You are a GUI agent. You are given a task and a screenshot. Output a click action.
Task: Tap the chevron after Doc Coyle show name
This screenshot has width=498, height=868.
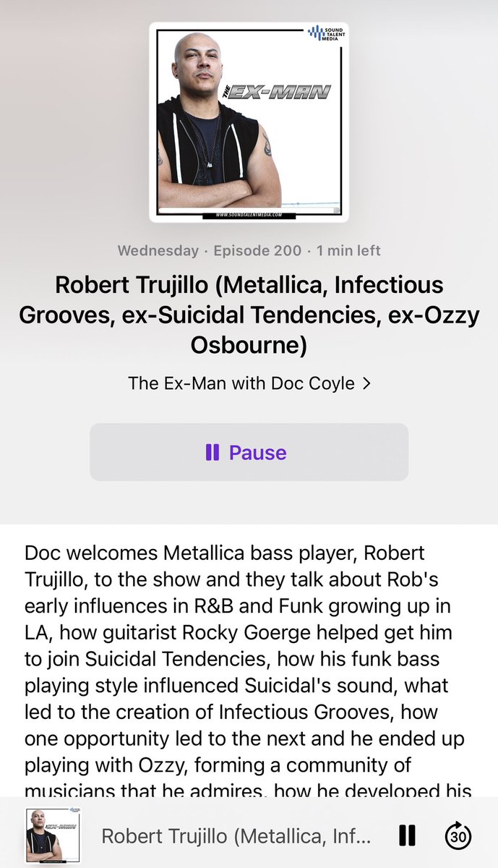coord(366,383)
